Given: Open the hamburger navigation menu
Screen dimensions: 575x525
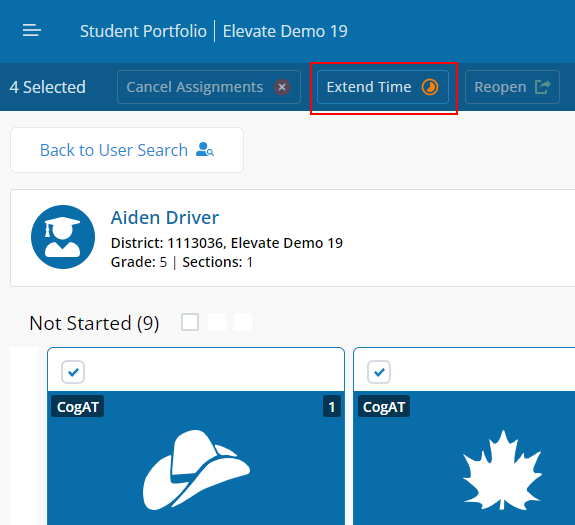Looking at the screenshot, I should tap(32, 30).
